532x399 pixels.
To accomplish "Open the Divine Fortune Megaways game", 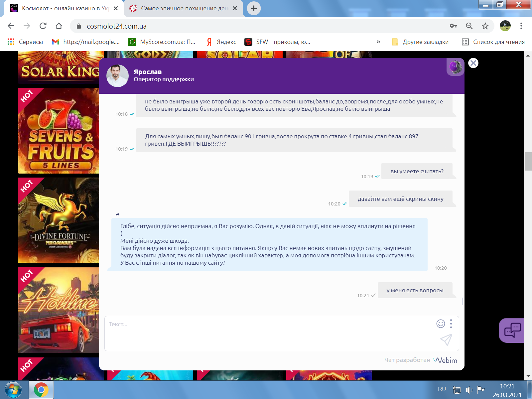I will (59, 220).
